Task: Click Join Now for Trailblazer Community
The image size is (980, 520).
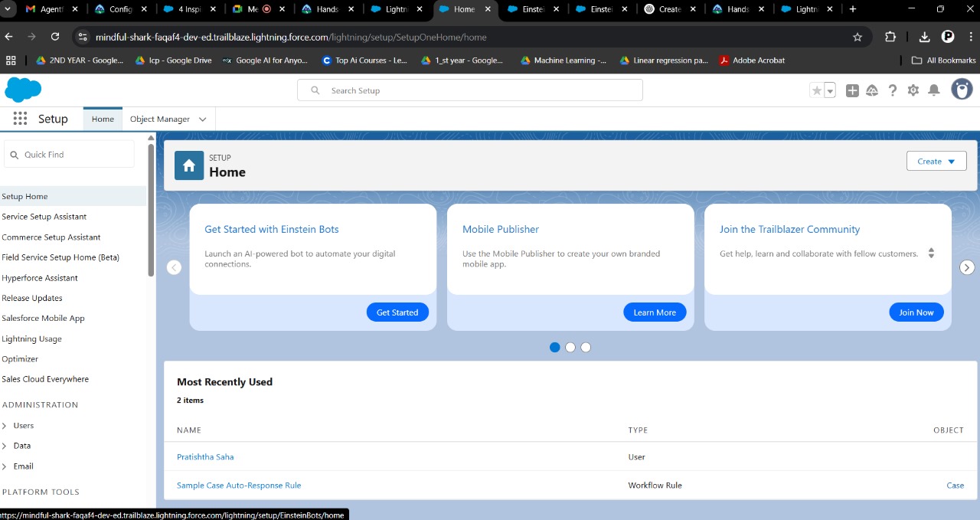Action: [x=916, y=312]
